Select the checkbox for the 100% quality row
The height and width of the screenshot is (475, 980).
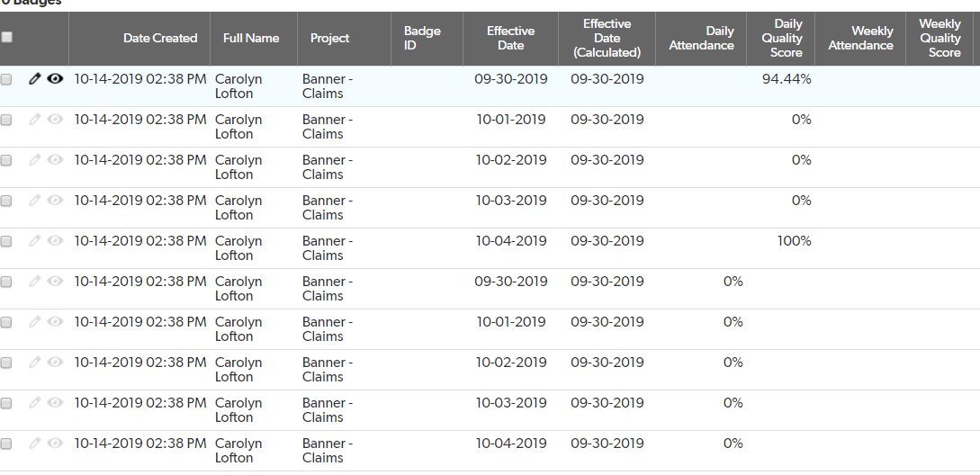[7, 242]
